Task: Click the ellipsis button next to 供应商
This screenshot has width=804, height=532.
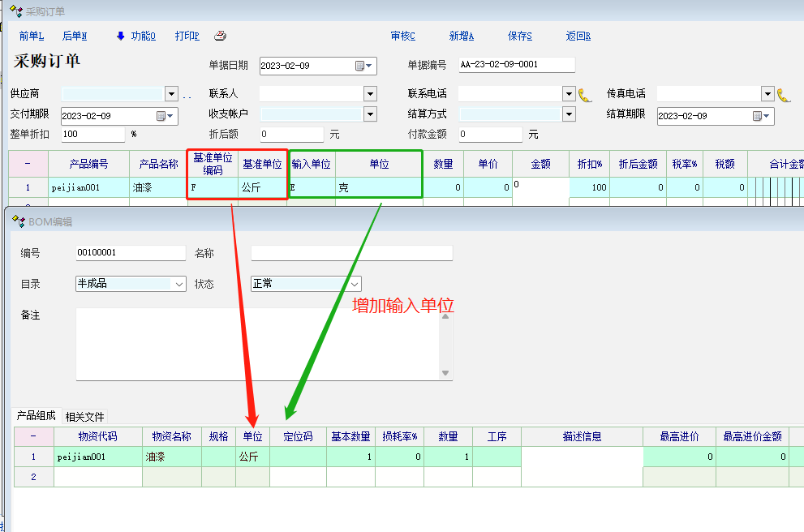Action: pyautogui.click(x=187, y=94)
